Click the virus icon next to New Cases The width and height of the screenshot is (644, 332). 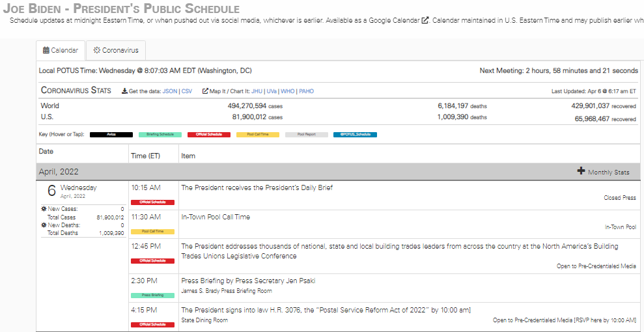44,209
